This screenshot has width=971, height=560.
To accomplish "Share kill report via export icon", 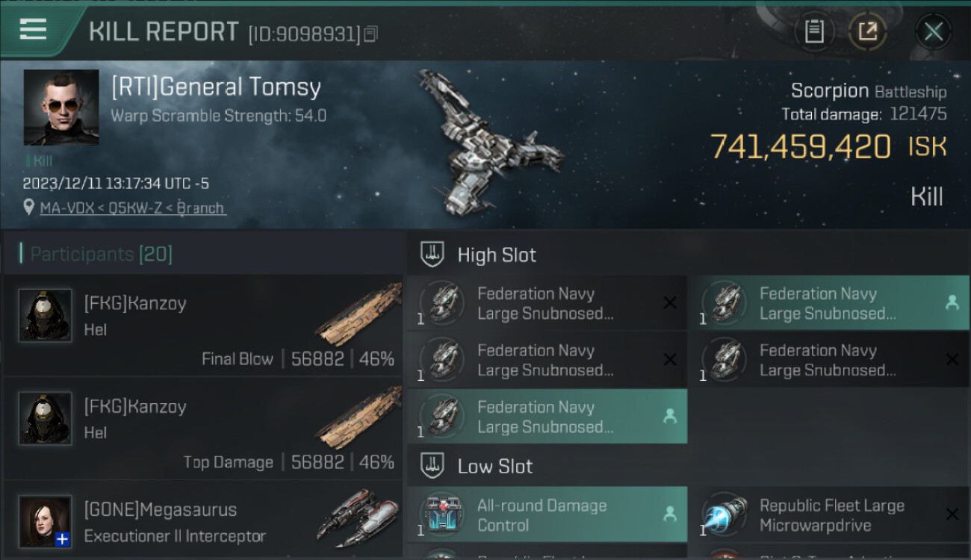I will click(x=868, y=31).
